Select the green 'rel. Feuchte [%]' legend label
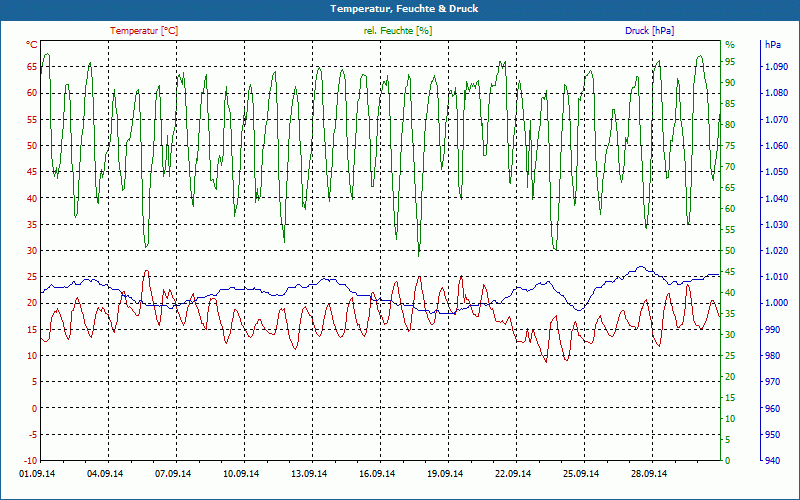The width and height of the screenshot is (800, 500). [x=397, y=31]
